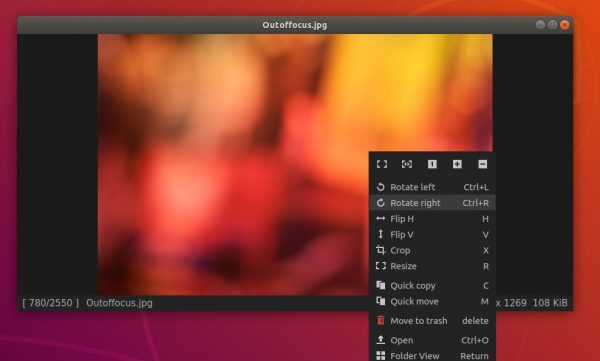This screenshot has height=361, width=600.
Task: Minimize the Outoffocus.jpg window
Action: (x=540, y=25)
